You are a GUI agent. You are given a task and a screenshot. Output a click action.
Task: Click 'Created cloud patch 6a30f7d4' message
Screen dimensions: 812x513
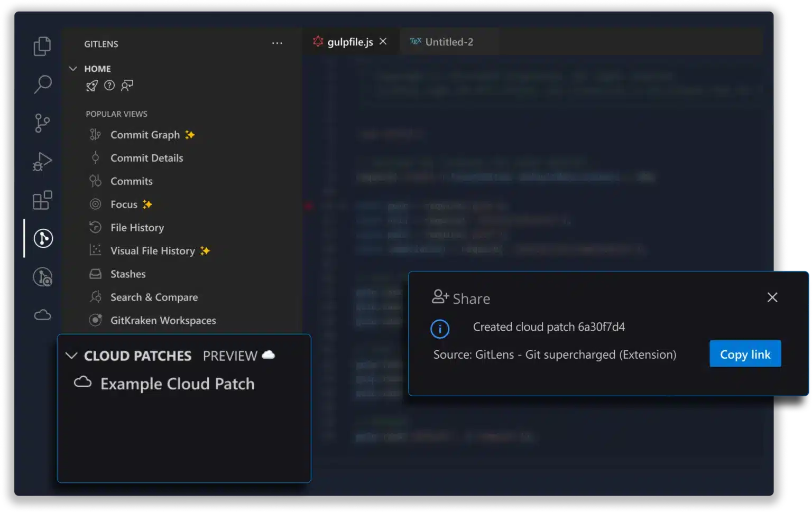click(549, 327)
